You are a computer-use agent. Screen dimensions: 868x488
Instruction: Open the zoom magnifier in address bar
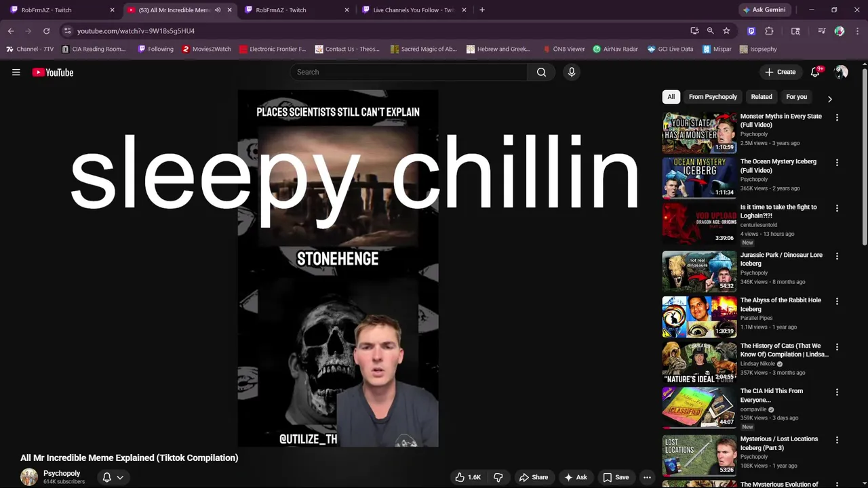tap(710, 30)
